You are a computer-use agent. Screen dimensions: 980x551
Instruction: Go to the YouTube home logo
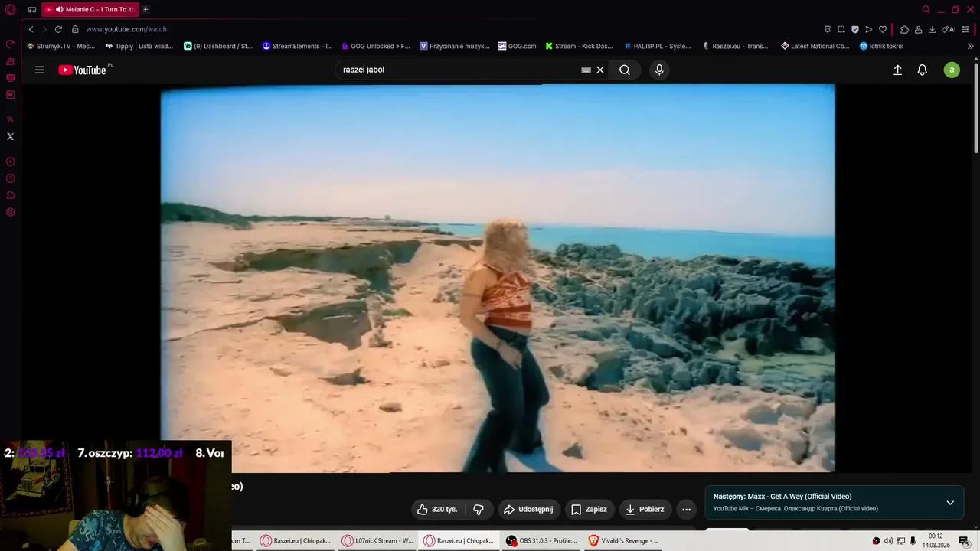(83, 70)
